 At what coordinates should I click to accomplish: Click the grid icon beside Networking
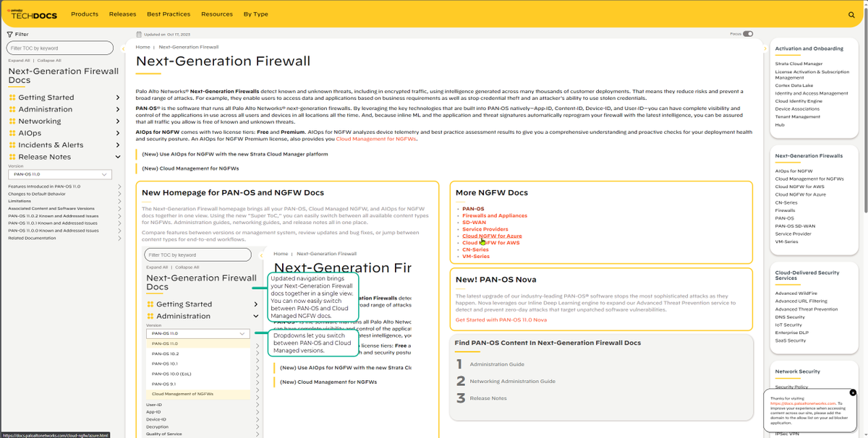coord(12,121)
